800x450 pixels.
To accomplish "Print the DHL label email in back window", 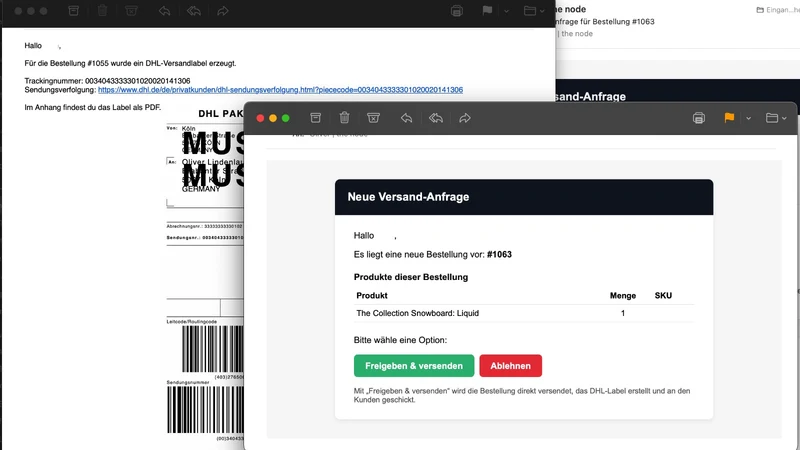I will click(457, 11).
